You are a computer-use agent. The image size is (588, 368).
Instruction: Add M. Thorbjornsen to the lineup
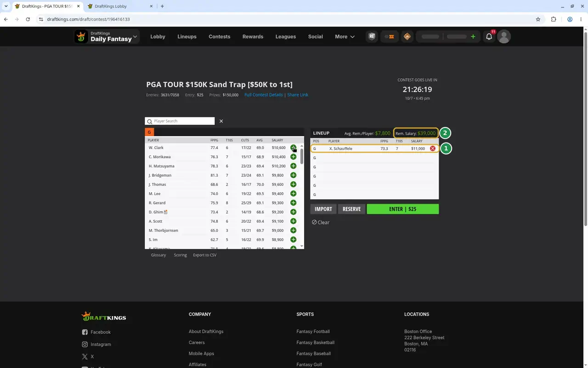[x=293, y=230]
